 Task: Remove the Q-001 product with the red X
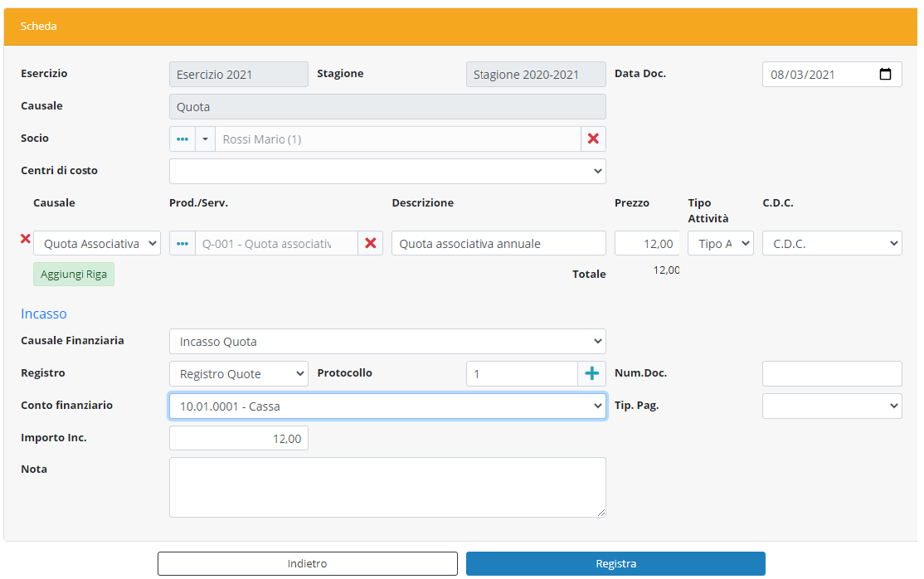371,243
